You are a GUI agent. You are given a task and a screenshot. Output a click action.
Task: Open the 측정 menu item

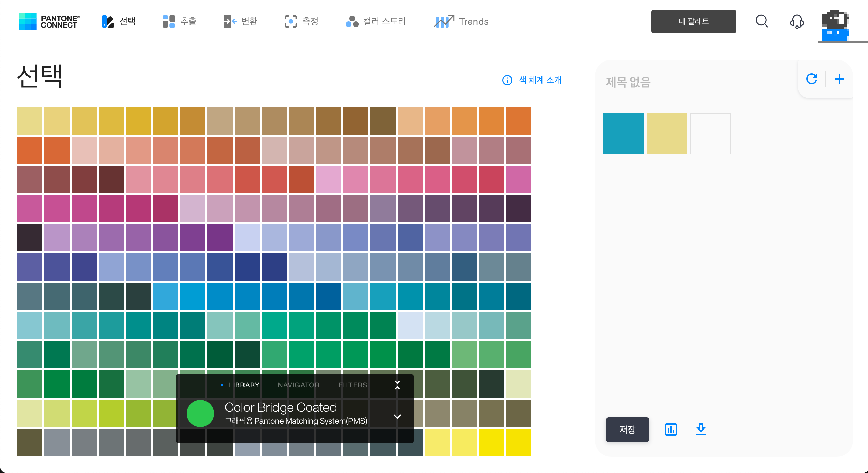[x=301, y=21]
